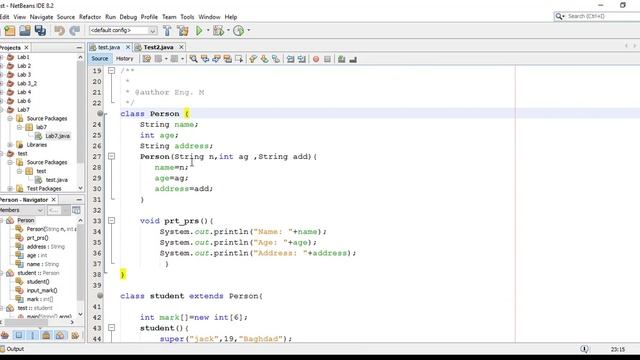Image resolution: width=640 pixels, height=360 pixels.
Task: Open the Tools menu
Action: [x=187, y=17]
